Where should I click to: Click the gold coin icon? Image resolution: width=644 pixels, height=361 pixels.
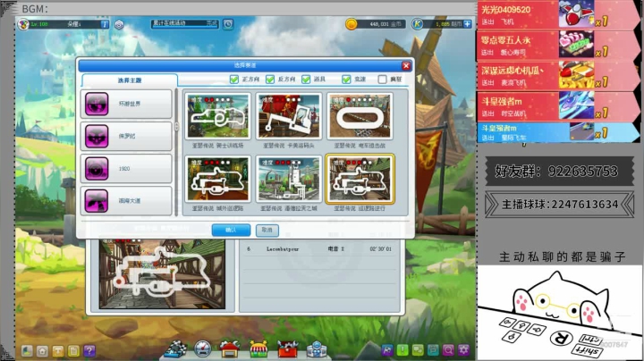(x=352, y=24)
